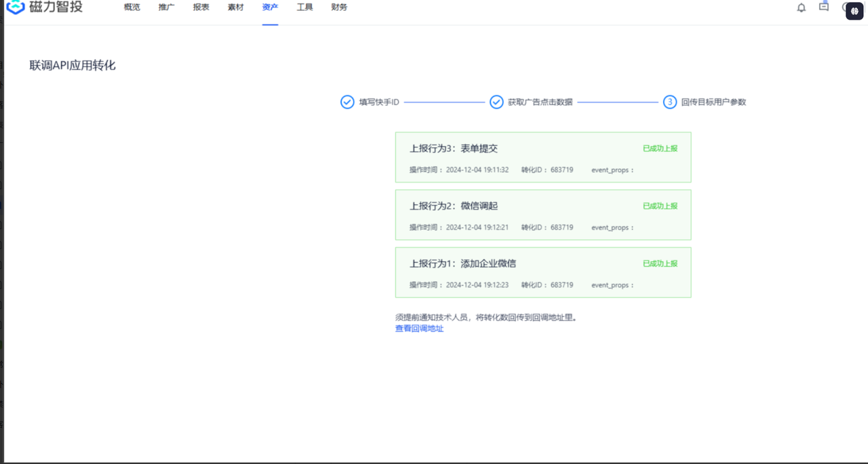Open the 素材 tab

[235, 7]
